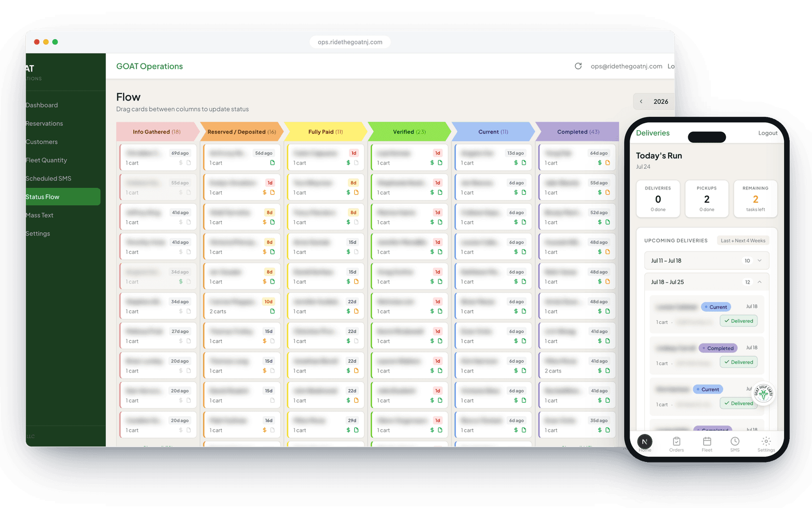This screenshot has width=812, height=508.
Task: Click the orange document icon on the 64d ago card
Action: click(x=607, y=163)
